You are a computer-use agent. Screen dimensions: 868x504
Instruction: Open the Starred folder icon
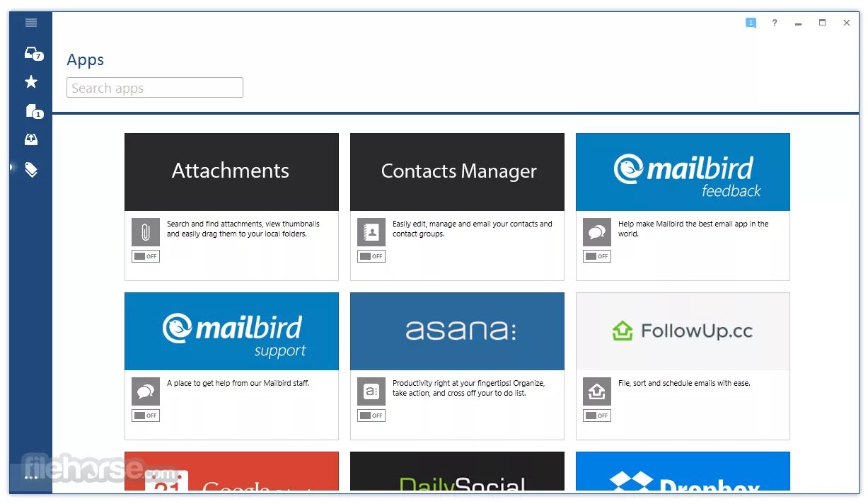pyautogui.click(x=31, y=82)
